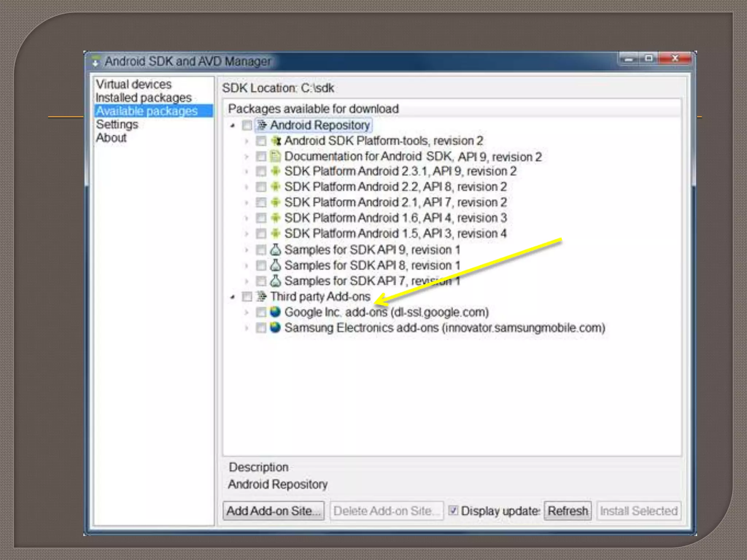Viewport: 747px width, 560px height.
Task: Open the Settings section in sidebar
Action: [117, 124]
